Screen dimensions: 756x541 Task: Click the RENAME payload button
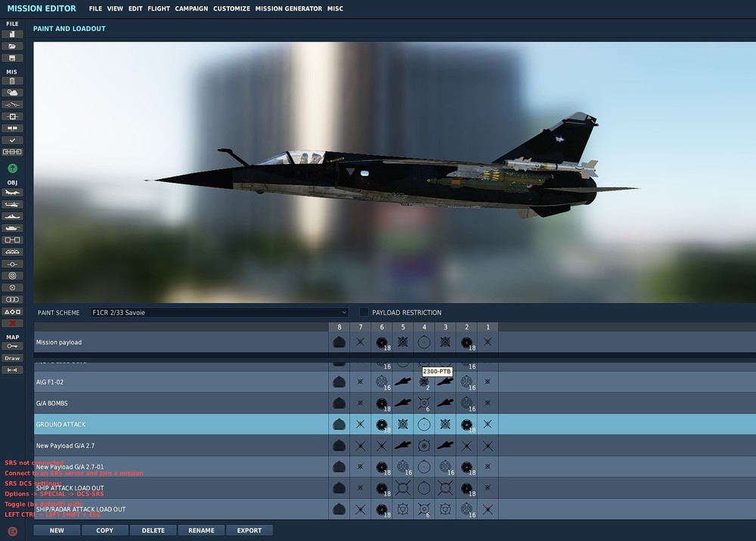(x=202, y=530)
